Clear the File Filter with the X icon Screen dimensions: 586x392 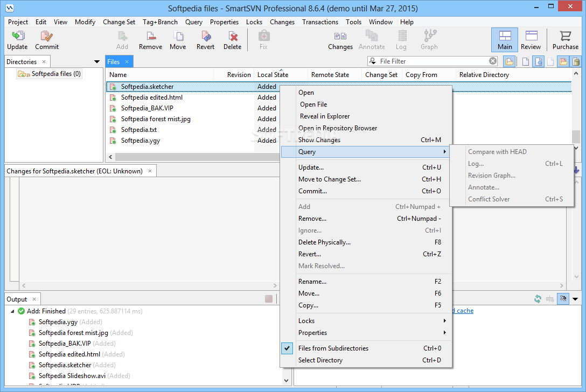tap(493, 61)
